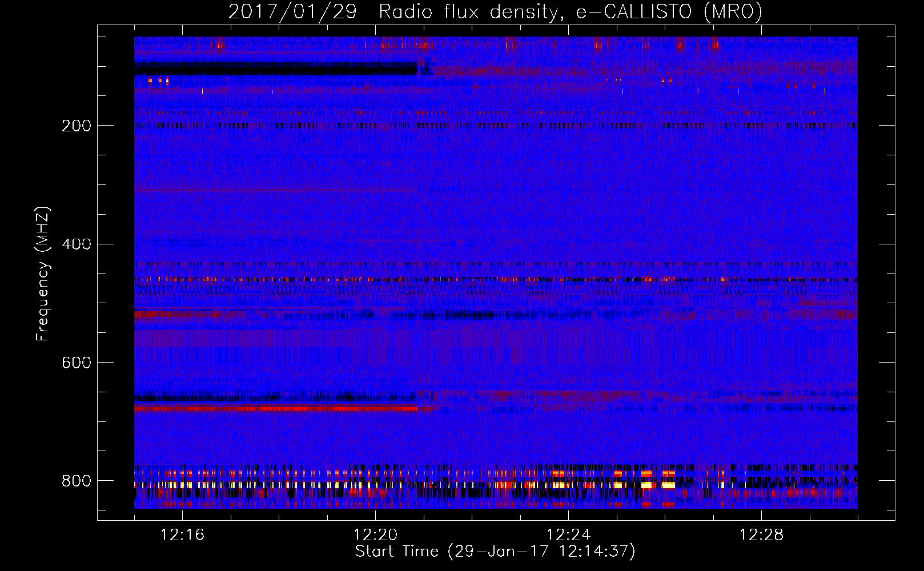Select the 'Frequency (MHZ)' axis label
Viewport: 924px width, 571px height.
coord(43,274)
